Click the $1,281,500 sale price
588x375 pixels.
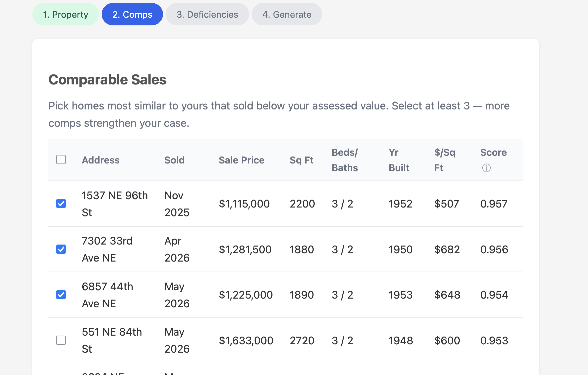(x=245, y=250)
